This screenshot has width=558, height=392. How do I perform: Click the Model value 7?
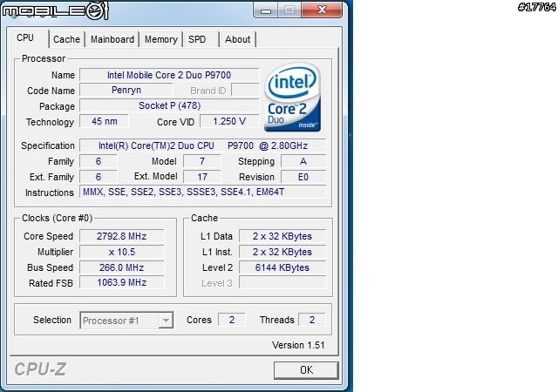(x=201, y=161)
